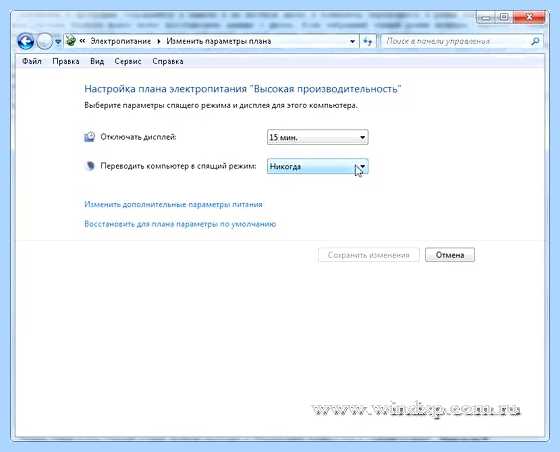The height and width of the screenshot is (452, 560).
Task: Click the double chevron in the address bar
Action: coord(82,41)
